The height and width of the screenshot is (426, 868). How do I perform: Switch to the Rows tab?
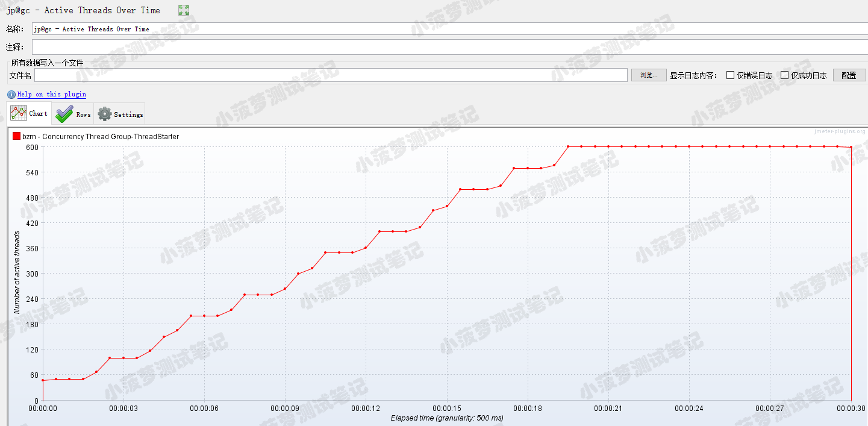(x=73, y=114)
